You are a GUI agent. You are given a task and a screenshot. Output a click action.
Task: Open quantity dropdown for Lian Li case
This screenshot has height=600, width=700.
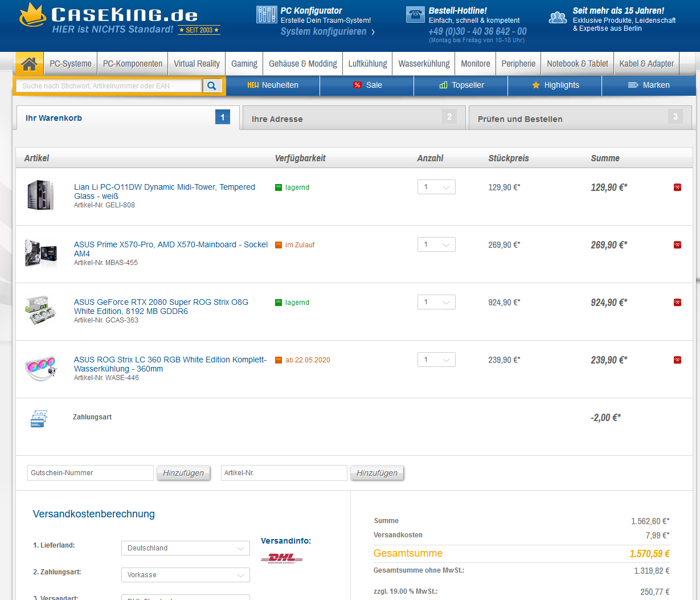pyautogui.click(x=436, y=187)
